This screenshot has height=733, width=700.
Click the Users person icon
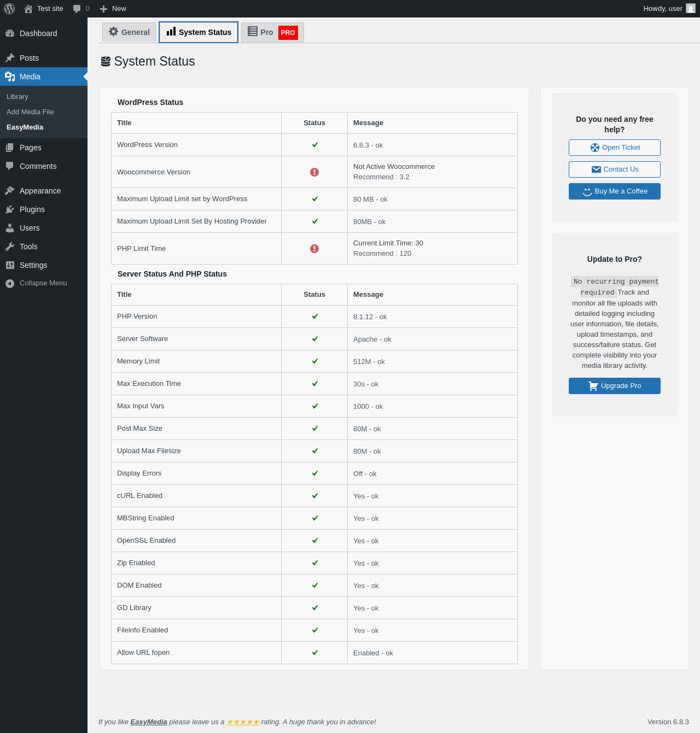10,228
